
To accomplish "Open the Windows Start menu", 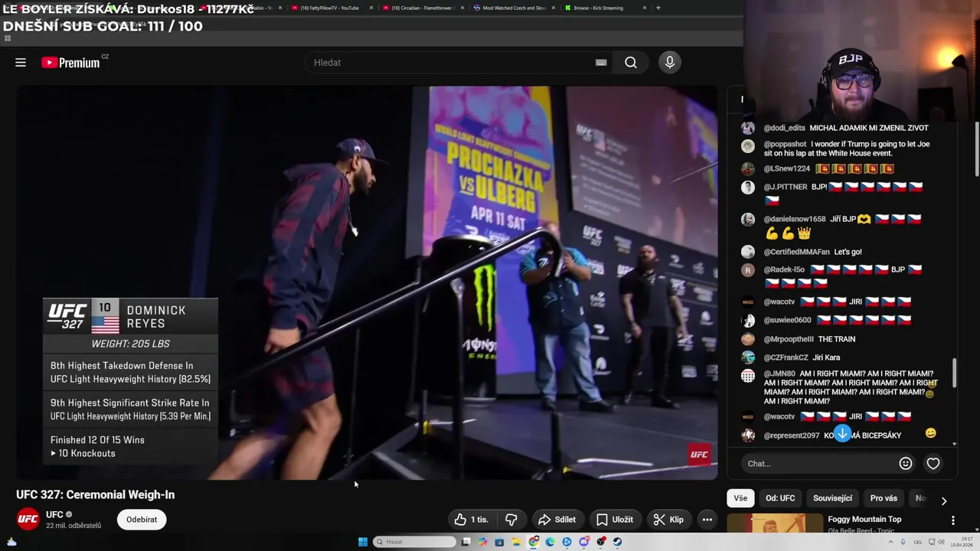I will click(x=362, y=542).
